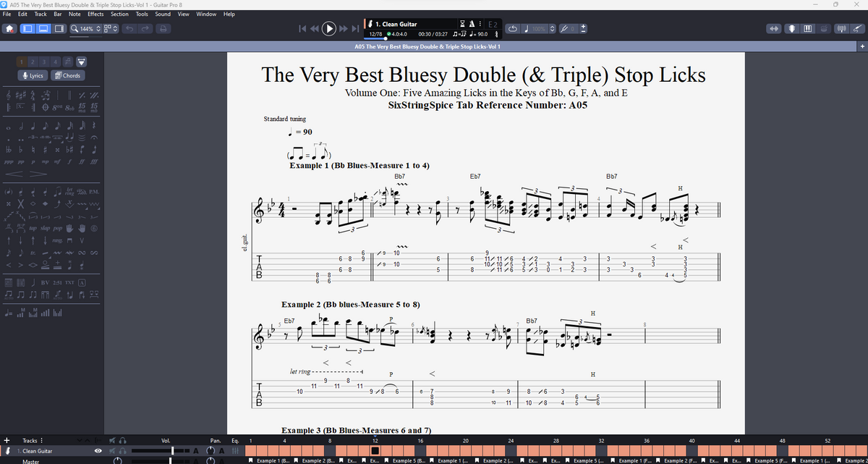Toggle the left edition palette panel
This screenshot has height=464, width=868.
point(29,29)
